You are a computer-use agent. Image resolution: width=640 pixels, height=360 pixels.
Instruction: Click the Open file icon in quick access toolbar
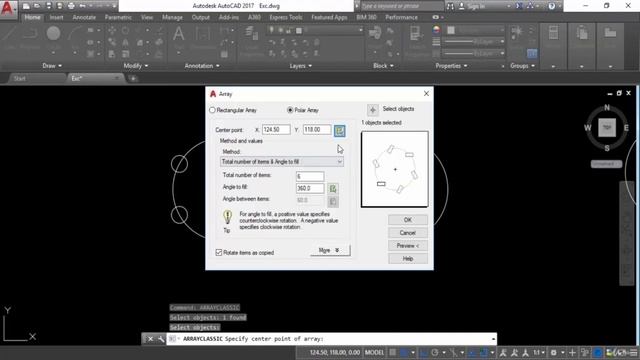click(x=37, y=6)
